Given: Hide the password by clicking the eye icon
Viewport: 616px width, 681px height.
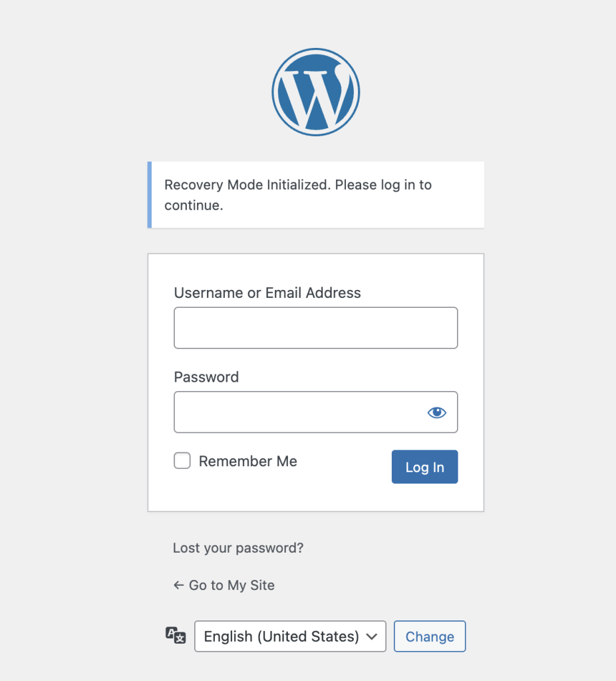Looking at the screenshot, I should tap(436, 412).
